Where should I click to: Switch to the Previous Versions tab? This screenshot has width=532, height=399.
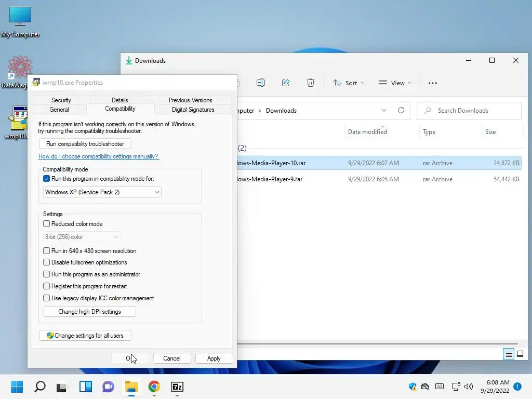(190, 100)
